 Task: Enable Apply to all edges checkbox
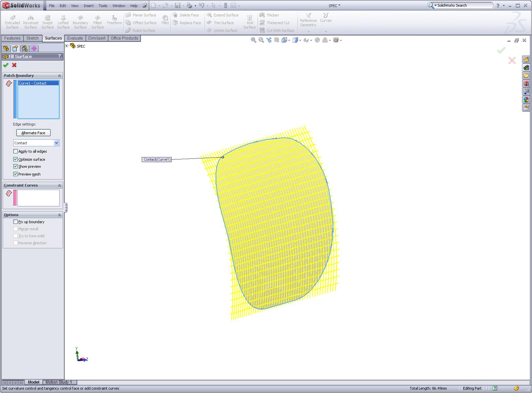pos(15,151)
